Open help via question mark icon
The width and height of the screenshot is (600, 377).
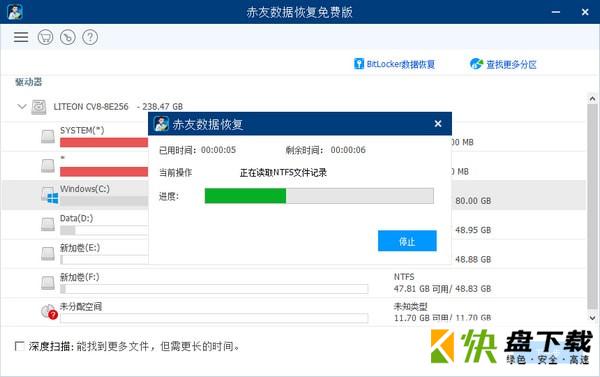pos(90,37)
